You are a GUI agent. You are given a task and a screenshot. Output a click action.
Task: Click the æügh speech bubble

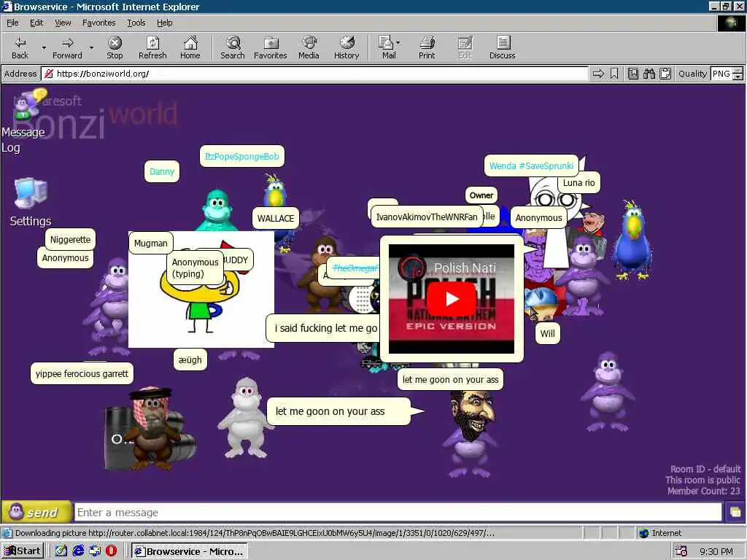[x=190, y=360]
